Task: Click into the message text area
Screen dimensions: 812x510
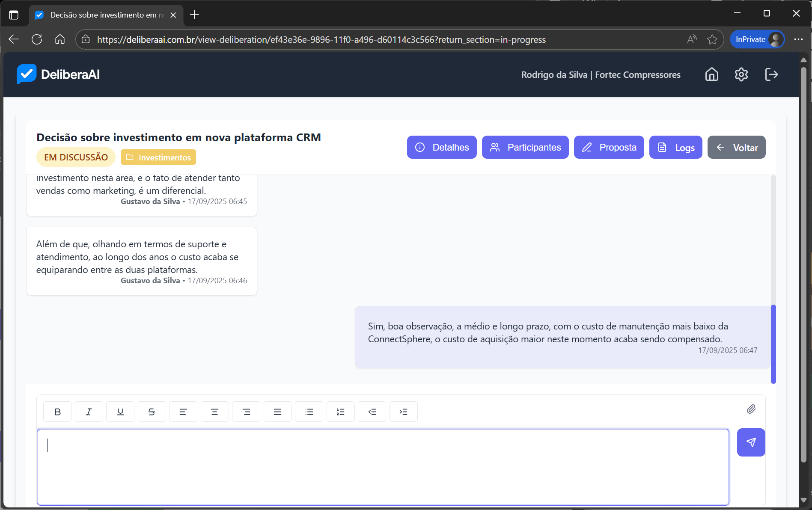Action: point(383,467)
